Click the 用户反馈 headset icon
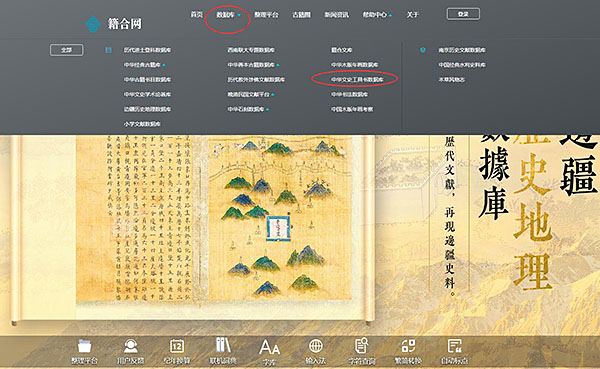The height and width of the screenshot is (369, 600). pos(130,346)
